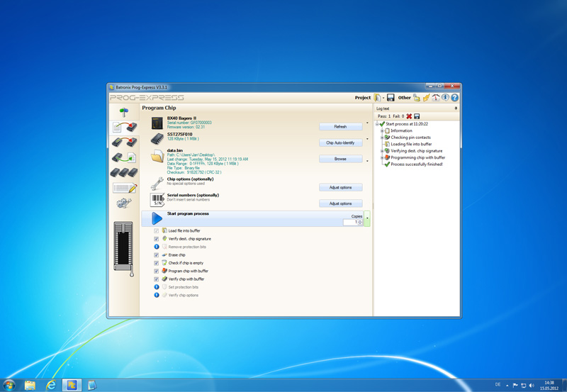Click info icon beside Verify chip options

[157, 295]
